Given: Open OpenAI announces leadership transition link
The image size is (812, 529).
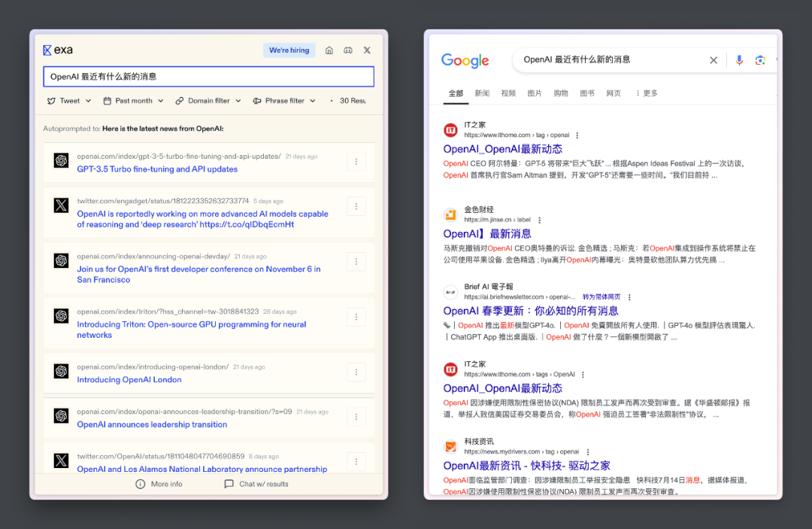Looking at the screenshot, I should [x=152, y=424].
